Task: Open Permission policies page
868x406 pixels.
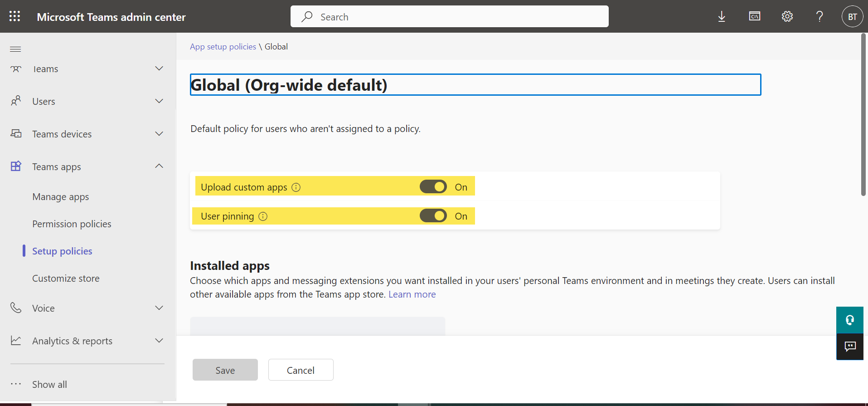Action: click(x=72, y=224)
